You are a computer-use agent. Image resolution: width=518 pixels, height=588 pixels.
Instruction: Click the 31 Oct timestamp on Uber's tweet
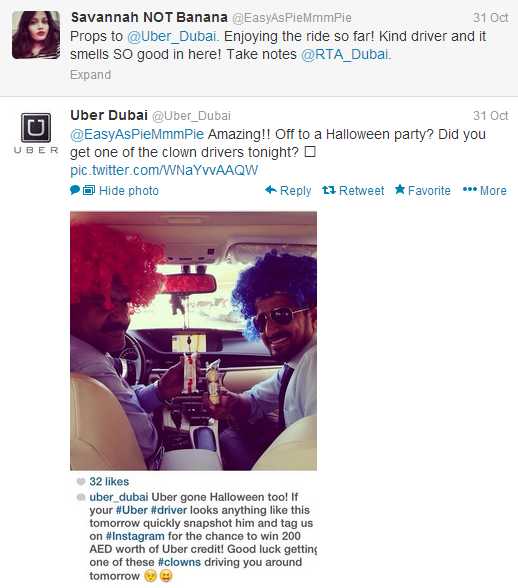coord(490,116)
